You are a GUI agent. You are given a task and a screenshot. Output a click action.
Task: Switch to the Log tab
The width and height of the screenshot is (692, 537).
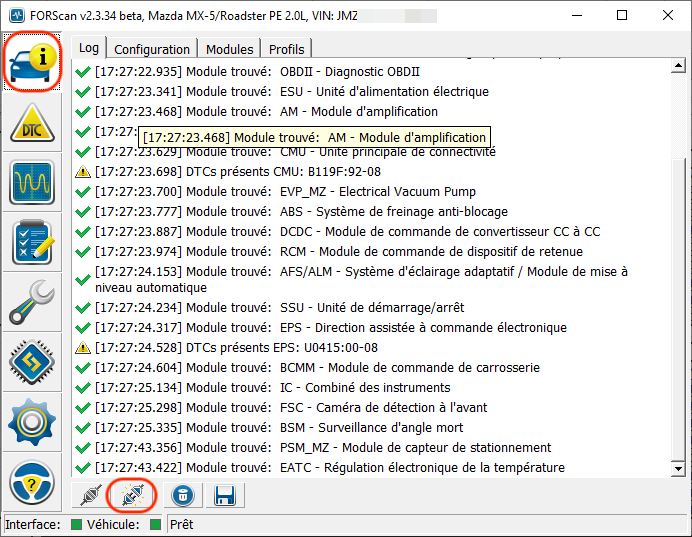[x=89, y=48]
